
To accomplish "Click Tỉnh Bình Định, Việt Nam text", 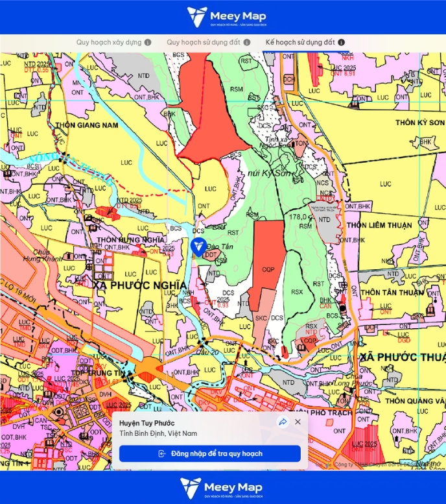I will [x=158, y=433].
